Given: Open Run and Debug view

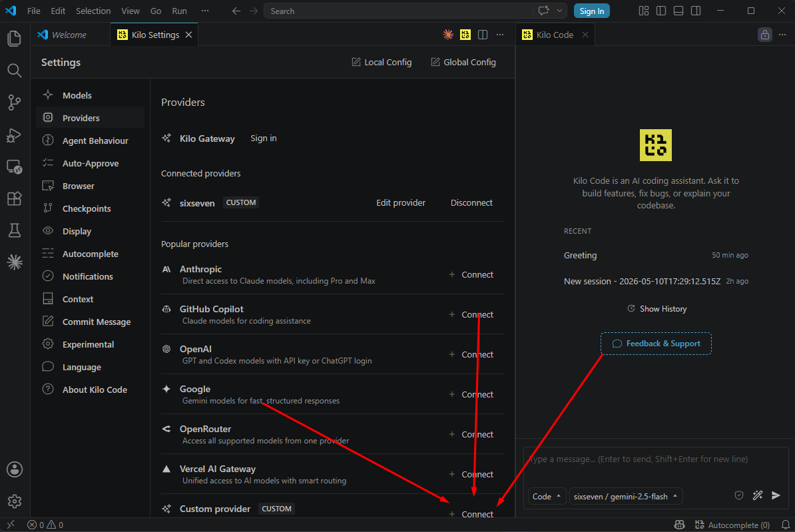Looking at the screenshot, I should [x=14, y=135].
